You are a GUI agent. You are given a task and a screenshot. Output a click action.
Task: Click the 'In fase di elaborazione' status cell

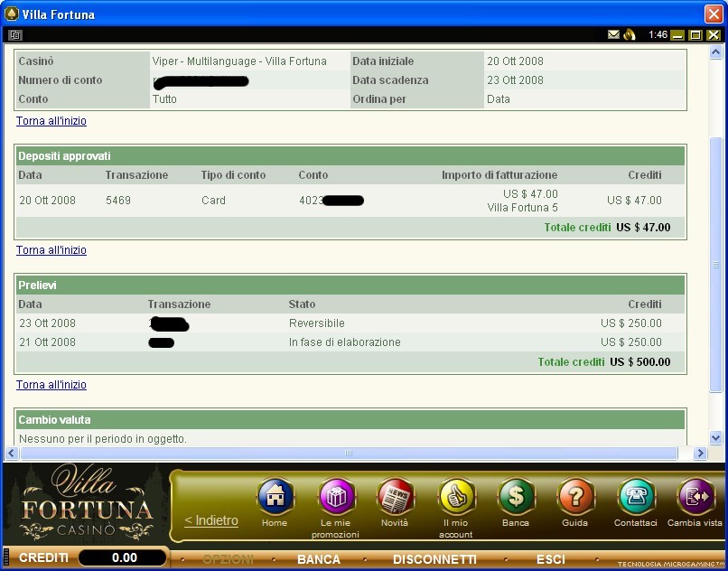tap(344, 342)
